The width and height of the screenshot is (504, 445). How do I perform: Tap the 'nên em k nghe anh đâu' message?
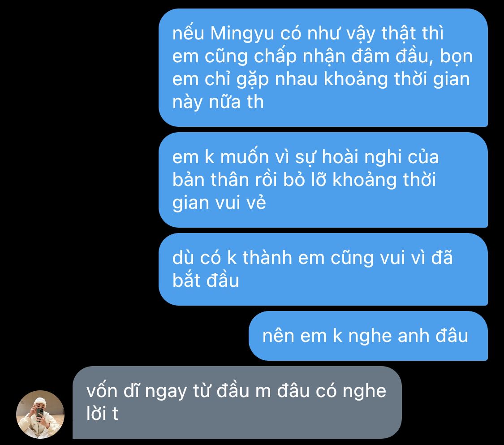click(368, 336)
